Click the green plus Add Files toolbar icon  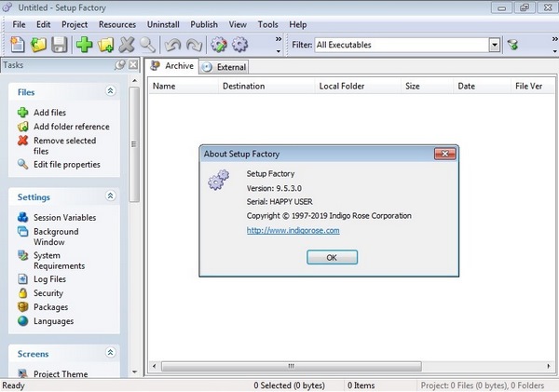click(x=85, y=45)
